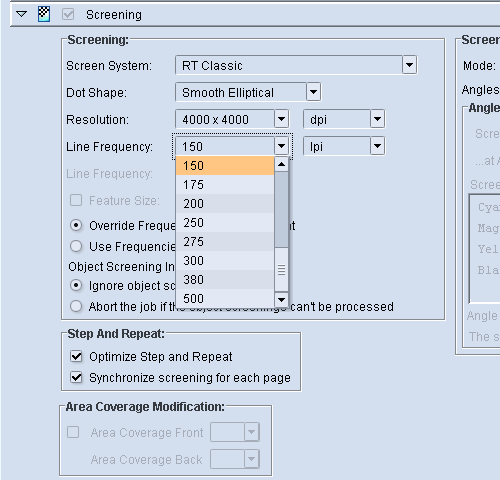Choose 500 in the frequency list
Image resolution: width=500 pixels, height=480 pixels.
point(225,298)
